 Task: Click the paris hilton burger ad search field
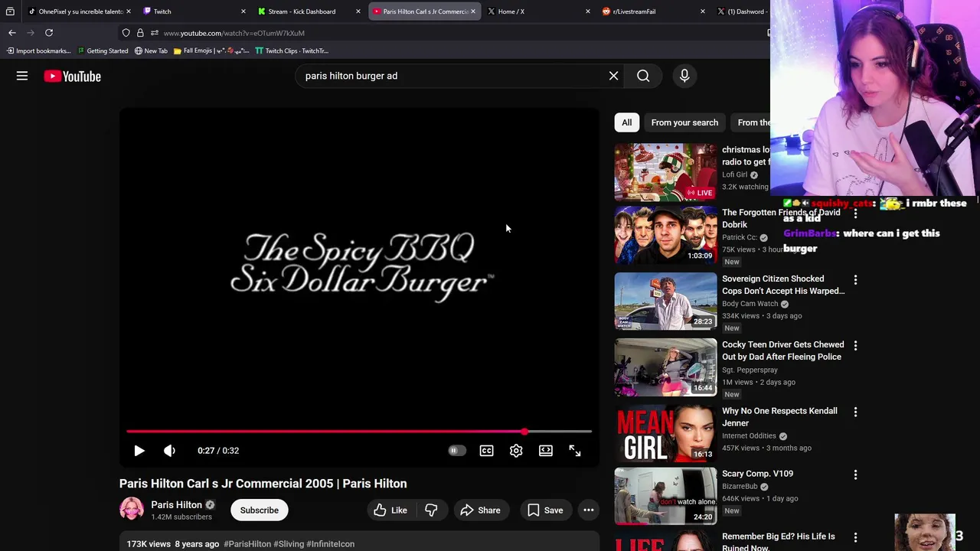pos(452,76)
